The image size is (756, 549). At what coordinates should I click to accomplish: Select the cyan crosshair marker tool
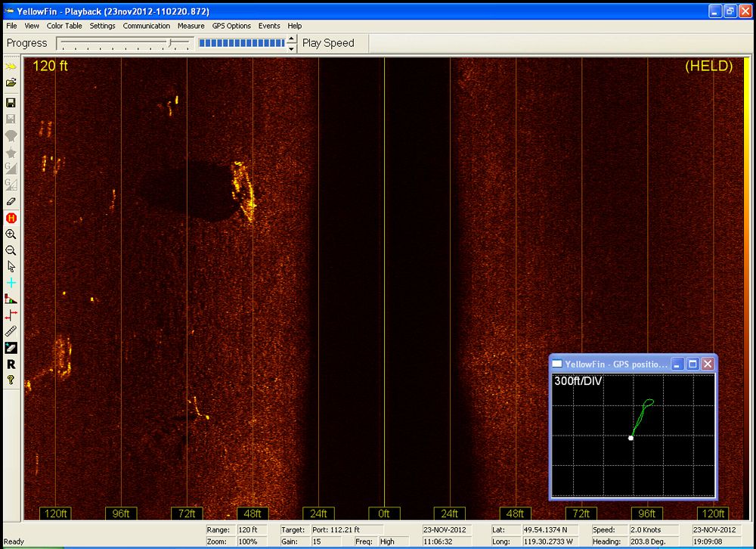click(x=11, y=283)
